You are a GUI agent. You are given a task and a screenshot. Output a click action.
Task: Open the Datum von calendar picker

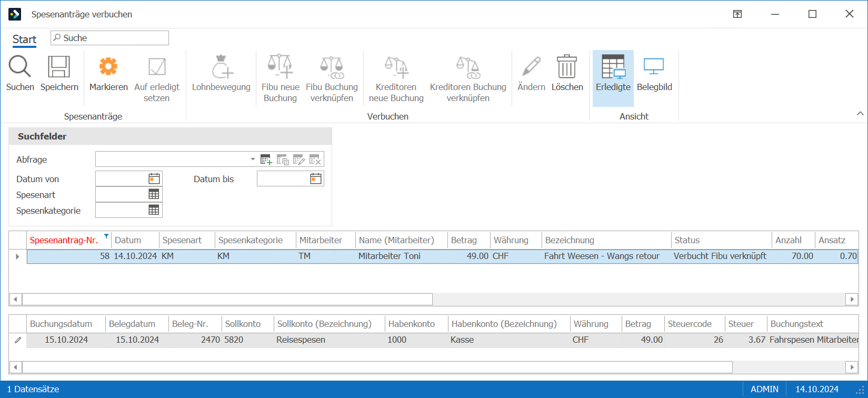tap(154, 178)
